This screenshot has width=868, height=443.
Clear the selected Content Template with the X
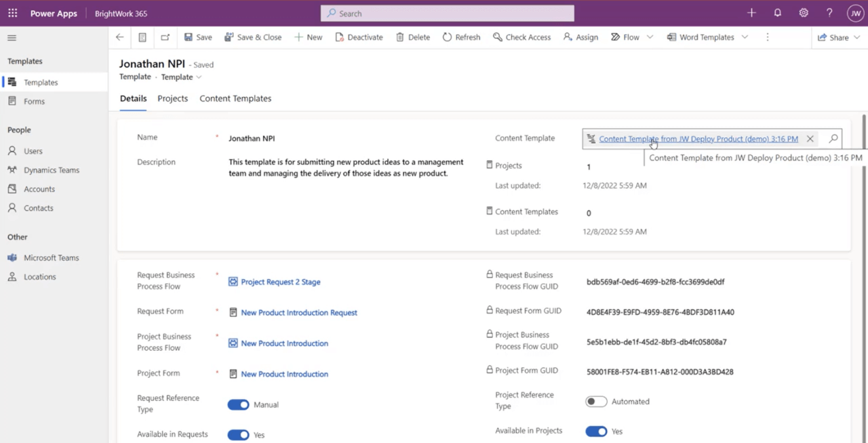tap(810, 139)
